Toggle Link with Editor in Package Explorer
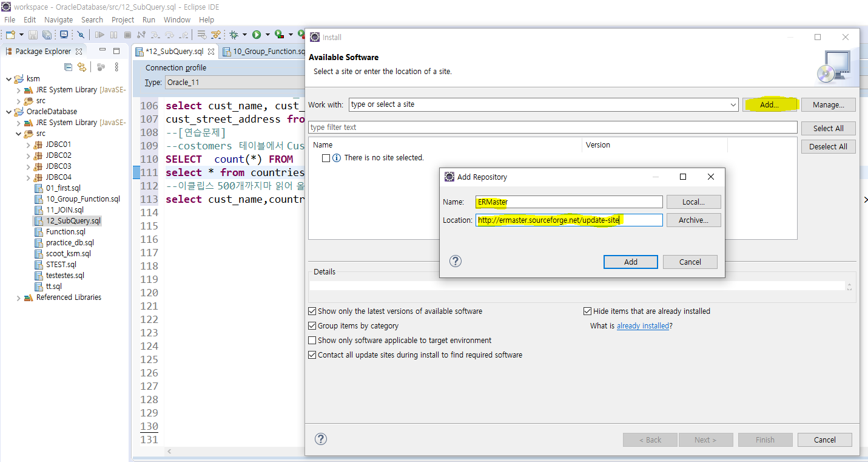Screen dimensions: 868x462 click(81, 67)
